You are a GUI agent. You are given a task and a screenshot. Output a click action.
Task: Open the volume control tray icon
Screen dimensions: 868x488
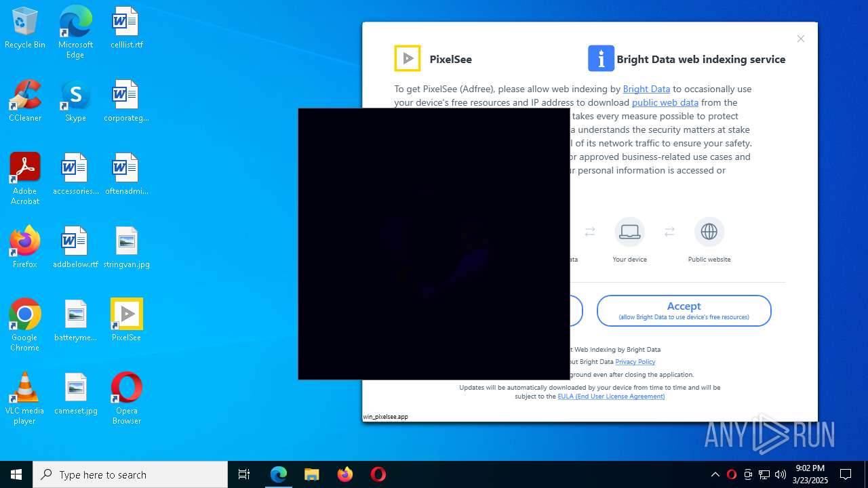[781, 474]
